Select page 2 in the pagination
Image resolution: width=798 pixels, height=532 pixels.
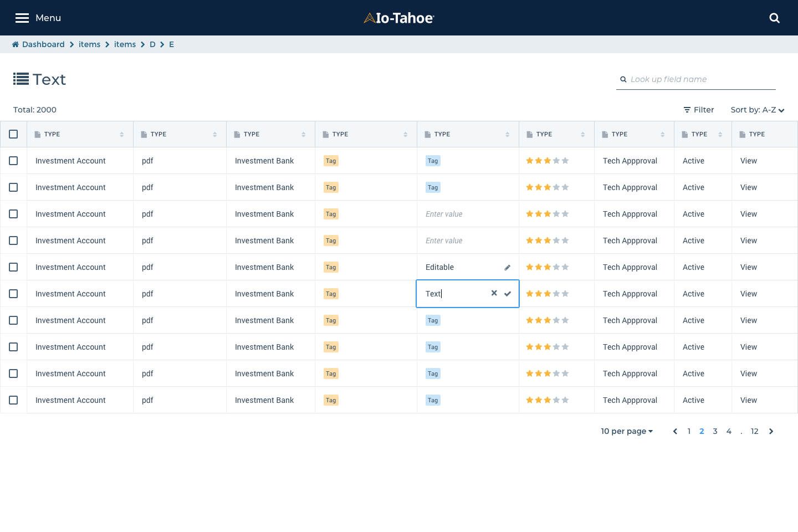click(702, 431)
